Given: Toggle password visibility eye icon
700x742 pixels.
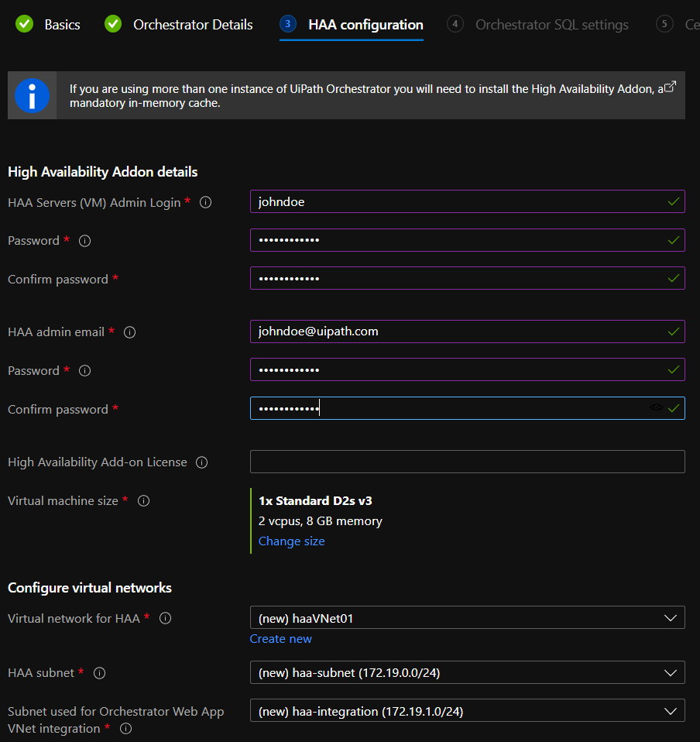Looking at the screenshot, I should click(x=656, y=407).
